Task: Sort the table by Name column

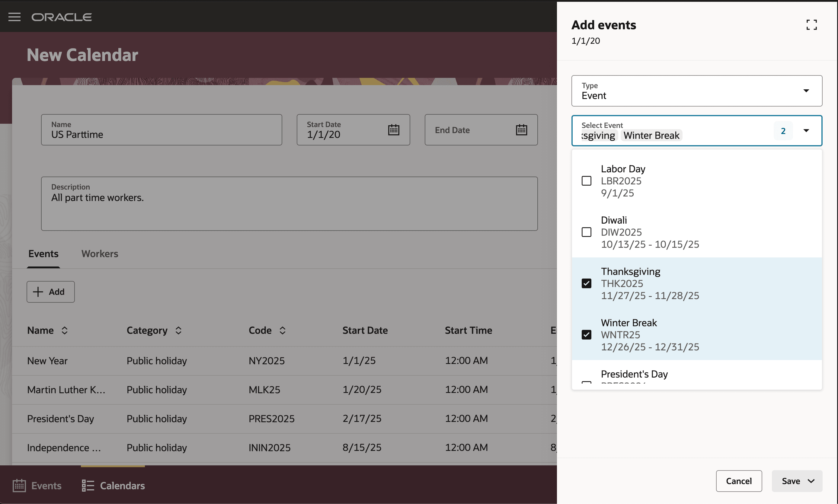Action: [x=65, y=330]
